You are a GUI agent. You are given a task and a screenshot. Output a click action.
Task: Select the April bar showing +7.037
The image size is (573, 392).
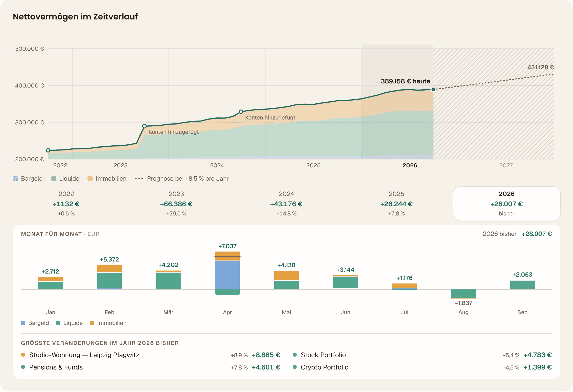pos(227,273)
